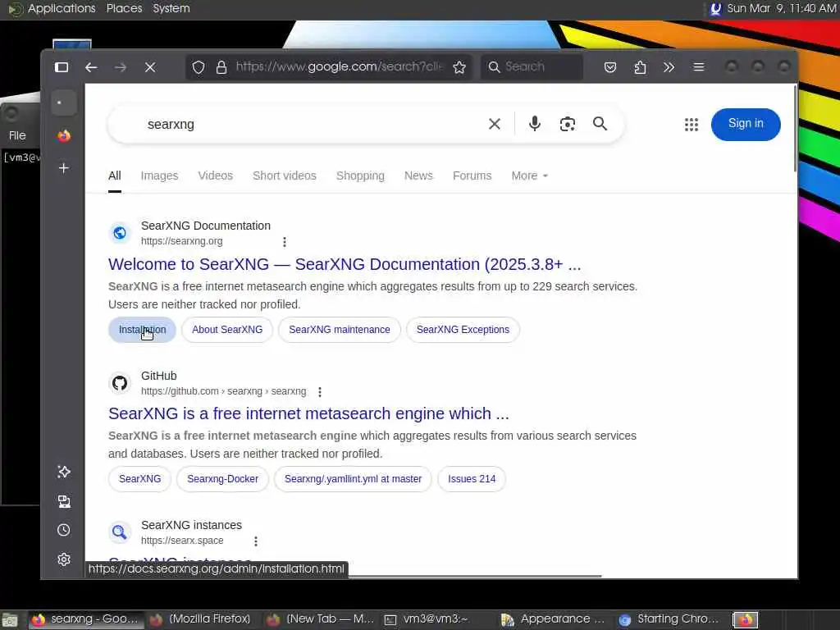
Task: Switch to the Shopping tab
Action: [360, 176]
